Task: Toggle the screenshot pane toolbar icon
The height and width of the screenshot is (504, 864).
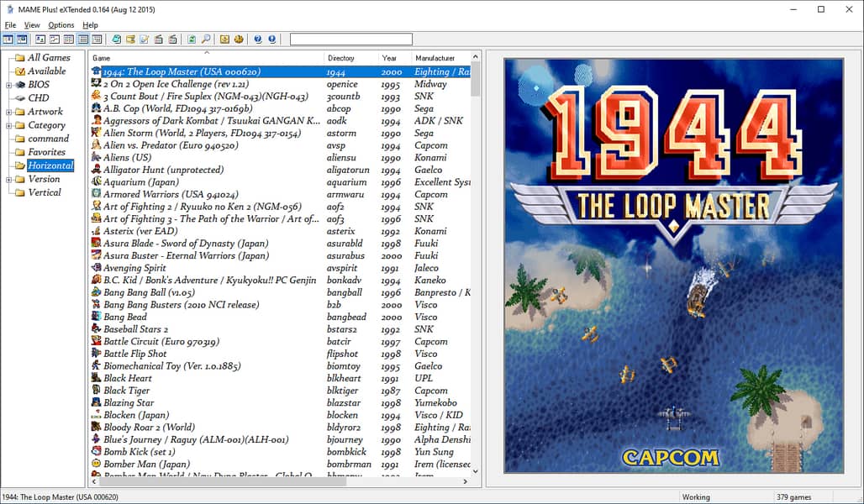Action: [x=22, y=39]
